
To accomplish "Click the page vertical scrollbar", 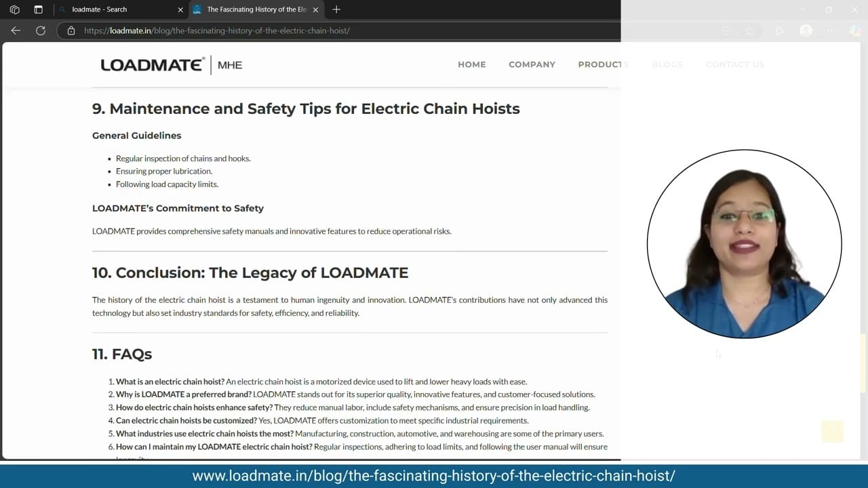I will pyautogui.click(x=863, y=363).
